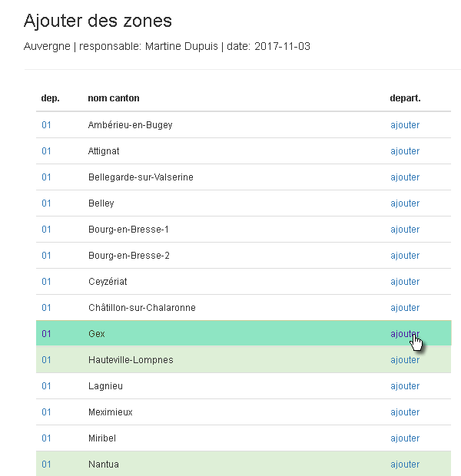Add the Ambérieu-en-Bugey canton via ajouter
This screenshot has height=476, width=461.
point(405,125)
